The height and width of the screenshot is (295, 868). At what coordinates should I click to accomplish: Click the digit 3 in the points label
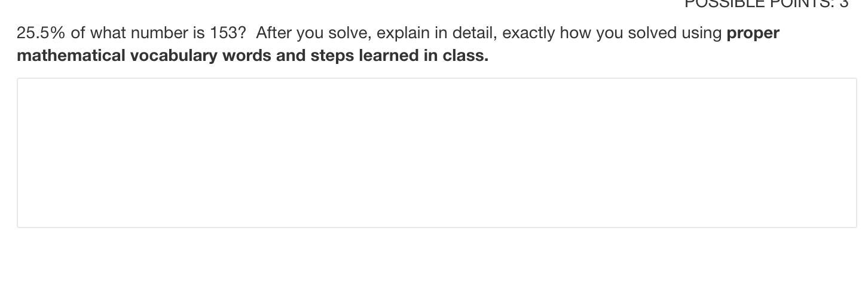point(843,4)
